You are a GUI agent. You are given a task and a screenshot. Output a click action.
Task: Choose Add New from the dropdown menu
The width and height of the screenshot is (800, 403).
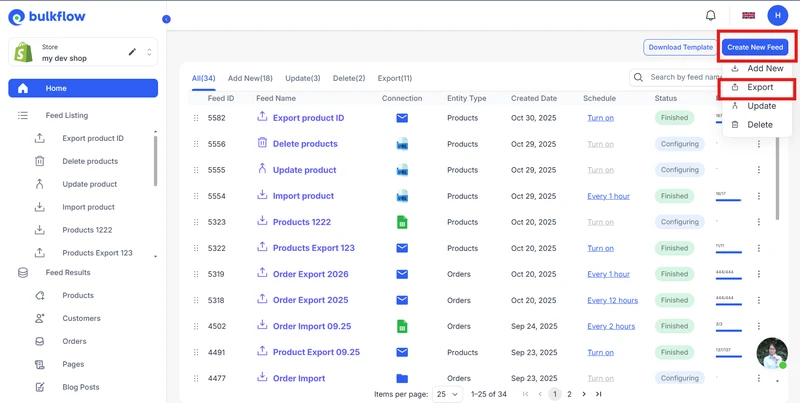[758, 68]
